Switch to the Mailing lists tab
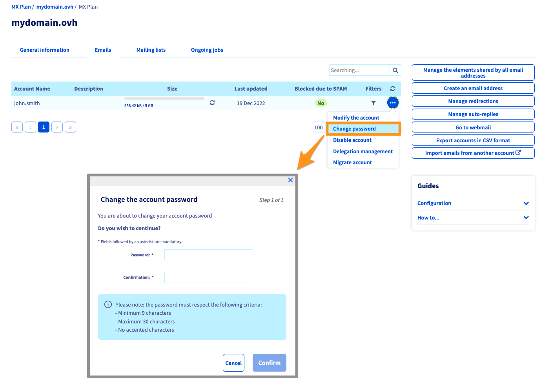Viewport: 541px width, 392px height. (x=151, y=50)
